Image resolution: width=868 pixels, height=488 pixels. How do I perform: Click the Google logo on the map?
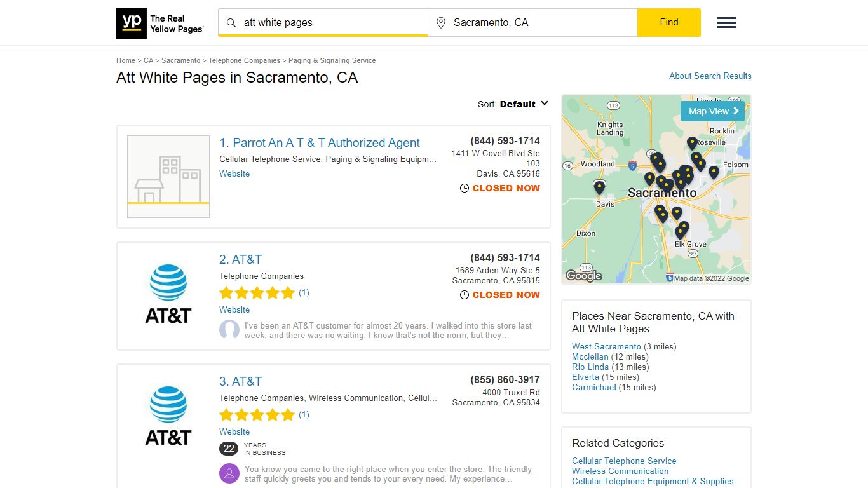click(584, 275)
